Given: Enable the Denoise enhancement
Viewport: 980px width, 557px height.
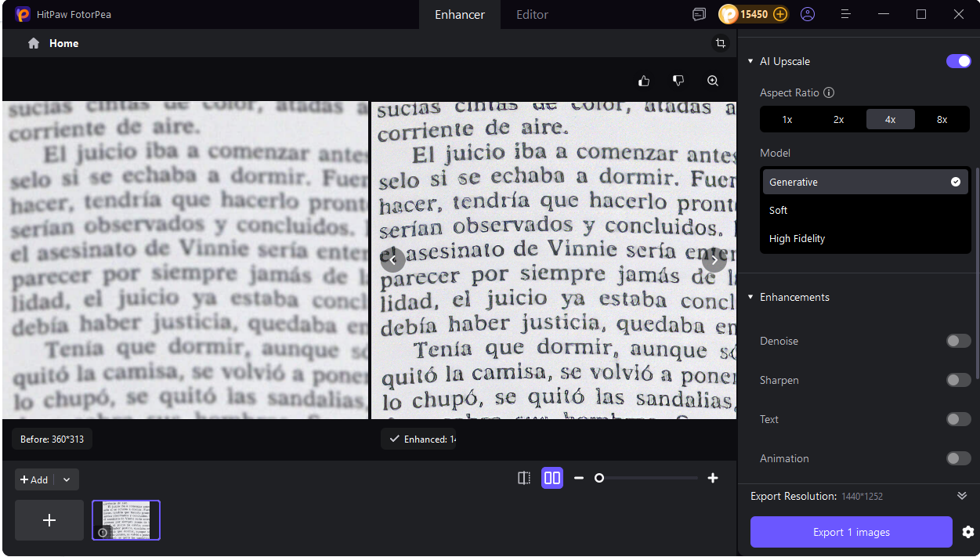Looking at the screenshot, I should [958, 341].
